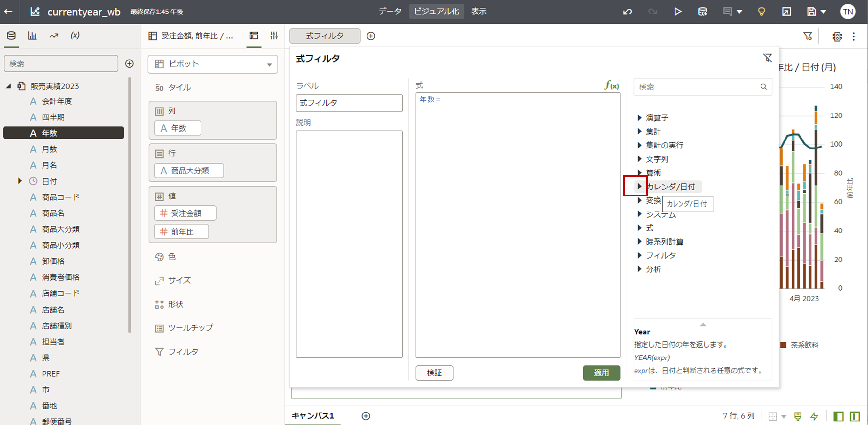
Task: Expand the 日付 column in the data tree
Action: pos(20,181)
